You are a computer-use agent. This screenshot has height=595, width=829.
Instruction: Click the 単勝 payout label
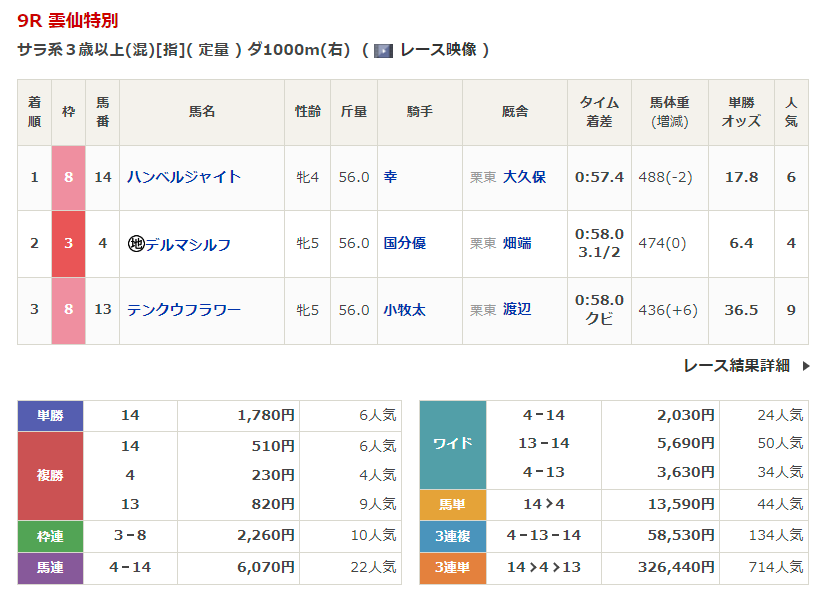coord(50,415)
